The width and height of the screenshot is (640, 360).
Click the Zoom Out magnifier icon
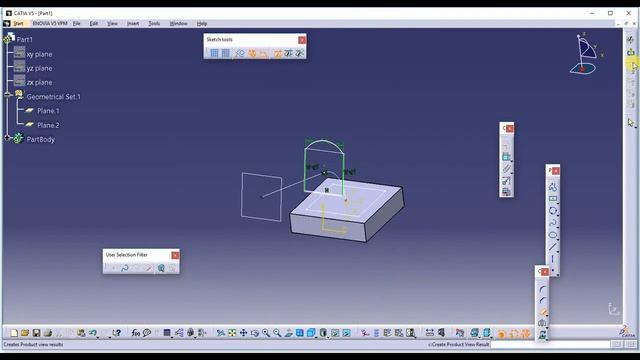pos(277,333)
